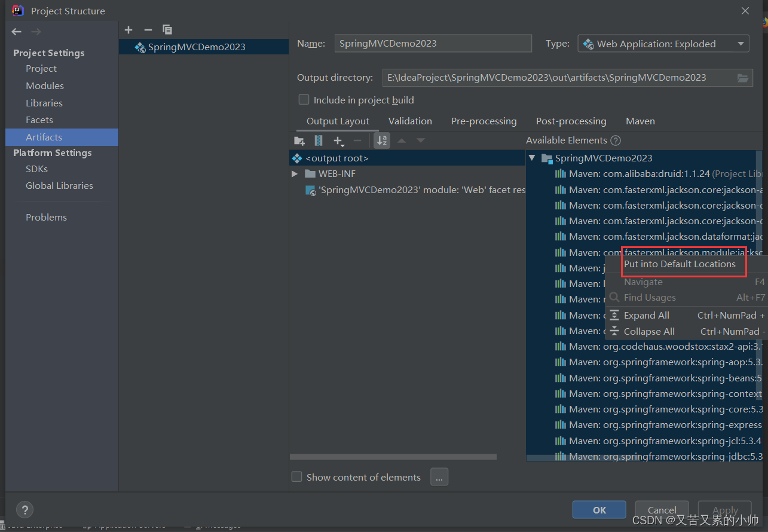Image resolution: width=768 pixels, height=532 pixels.
Task: Click the Find Usages magnifier icon
Action: [x=614, y=297]
